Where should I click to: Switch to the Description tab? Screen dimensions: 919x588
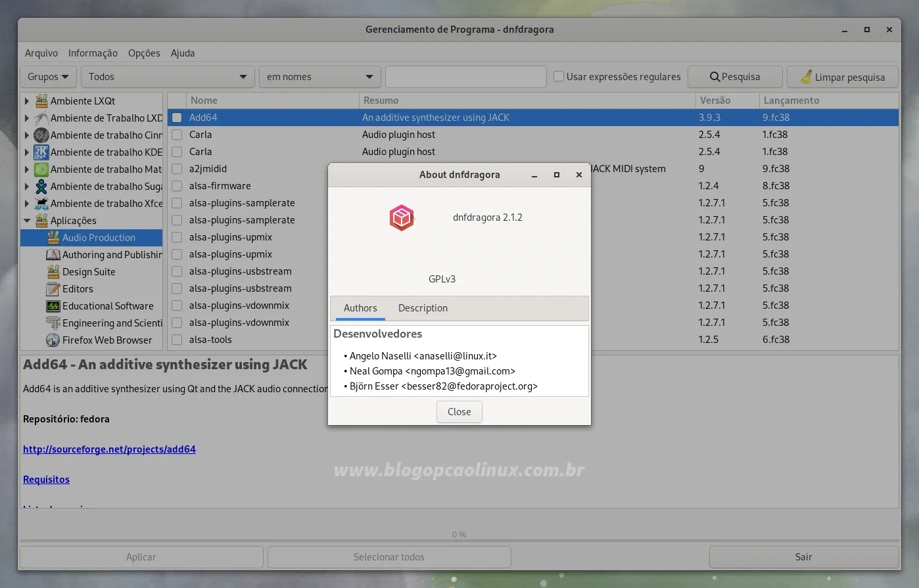(x=423, y=308)
